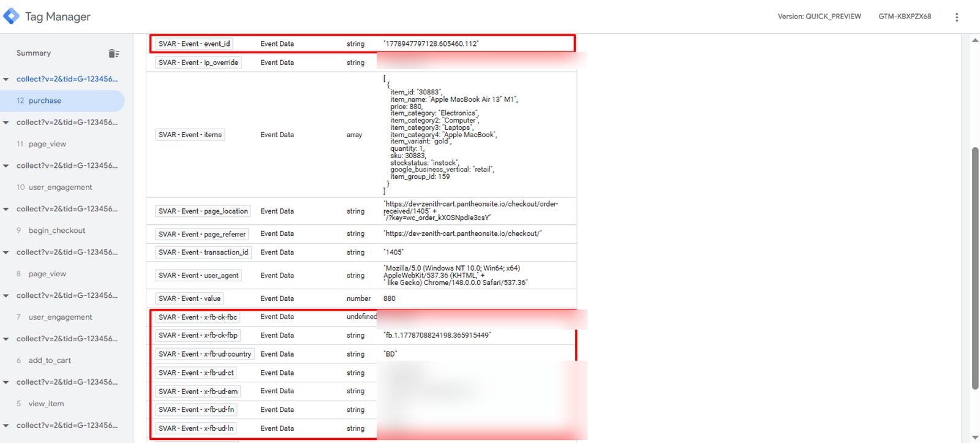Collapse the collect request above 8 page_view

point(6,252)
